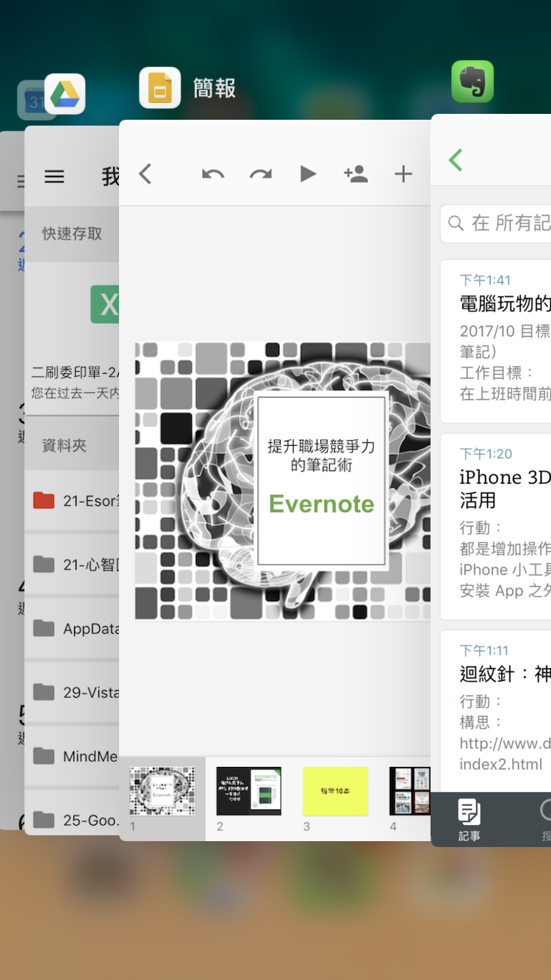This screenshot has height=980, width=551.
Task: Tap the redo arrow in Slides toolbar
Action: pos(260,174)
